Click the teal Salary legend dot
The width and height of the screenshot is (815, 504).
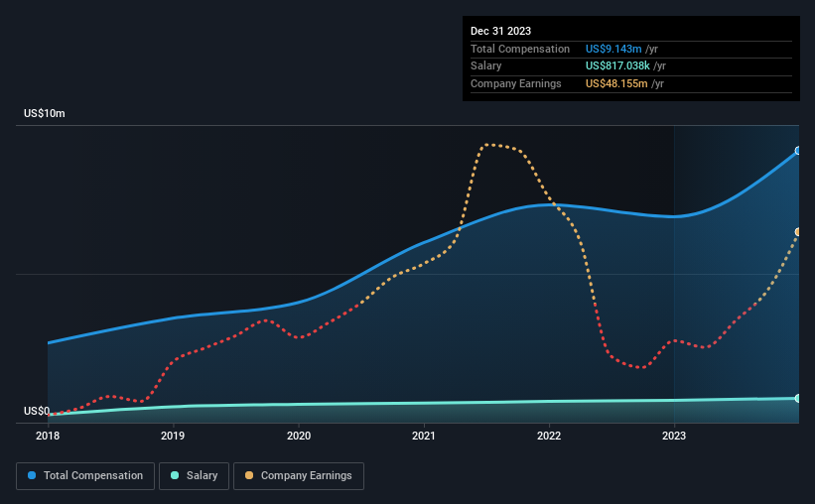175,475
